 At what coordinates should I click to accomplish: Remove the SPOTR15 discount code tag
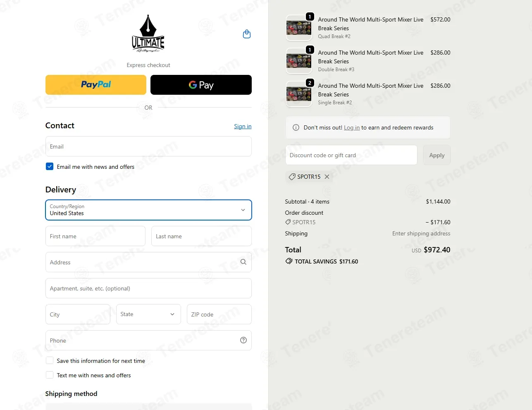(x=327, y=177)
